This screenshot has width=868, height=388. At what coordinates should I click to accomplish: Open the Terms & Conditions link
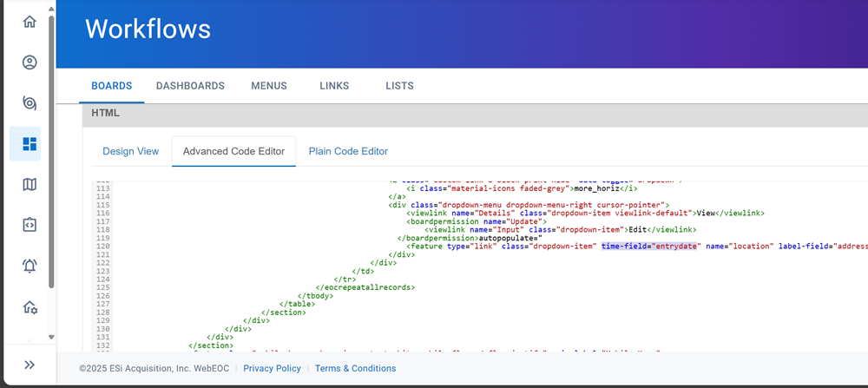pos(355,369)
